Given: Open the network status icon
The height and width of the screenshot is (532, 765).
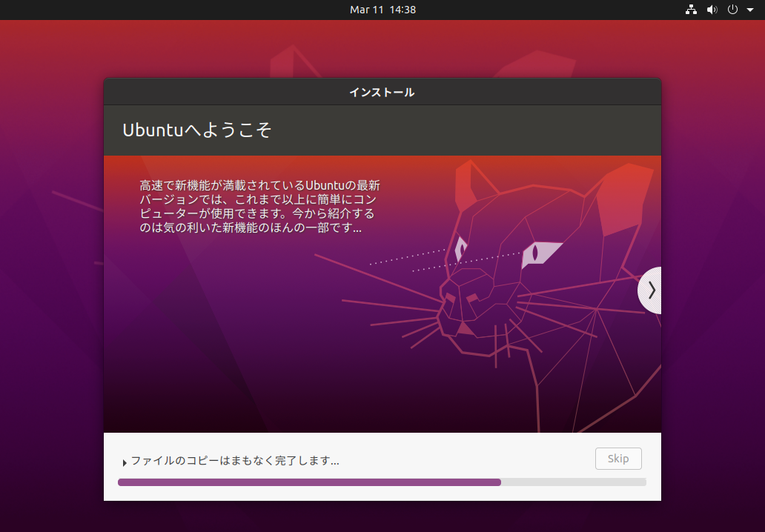Looking at the screenshot, I should [x=691, y=10].
